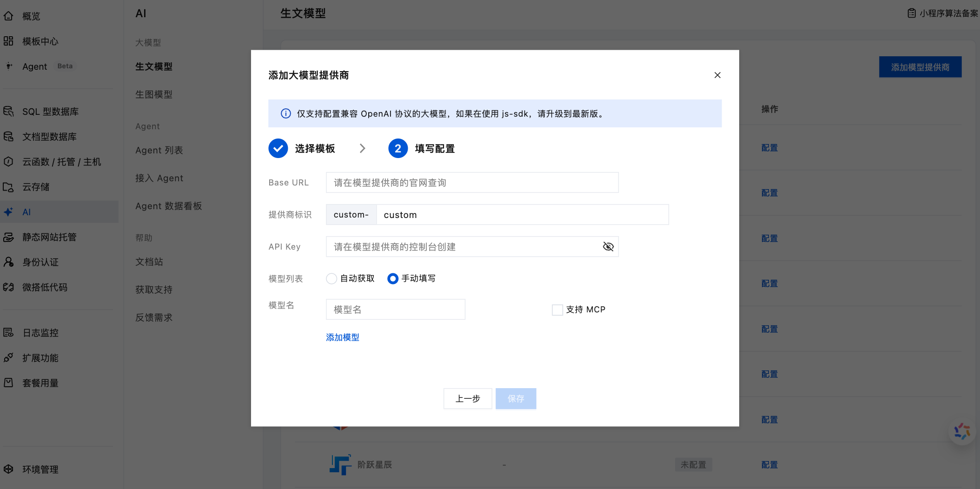
Task: Click the 日志监控 sidebar label
Action: coord(40,333)
